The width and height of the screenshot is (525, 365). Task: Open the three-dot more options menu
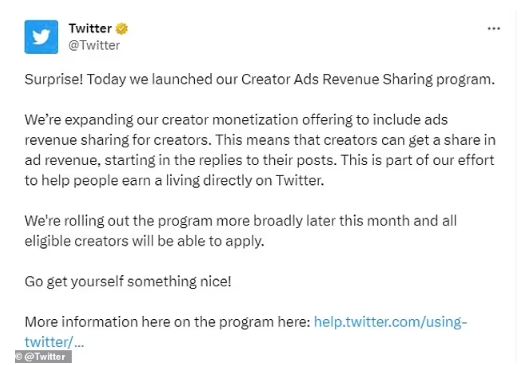(494, 29)
